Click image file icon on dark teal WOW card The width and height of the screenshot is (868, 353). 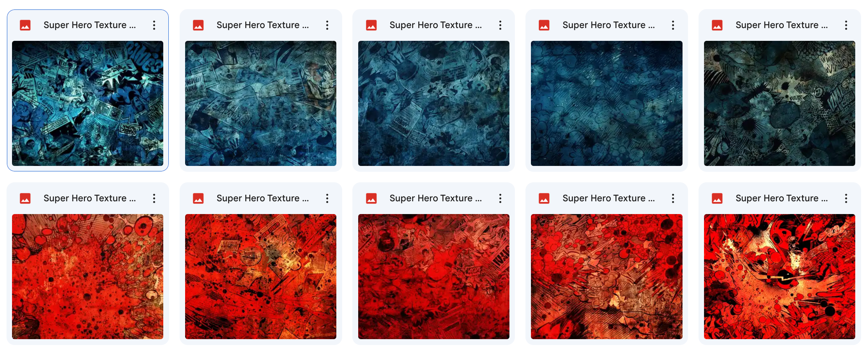click(717, 25)
